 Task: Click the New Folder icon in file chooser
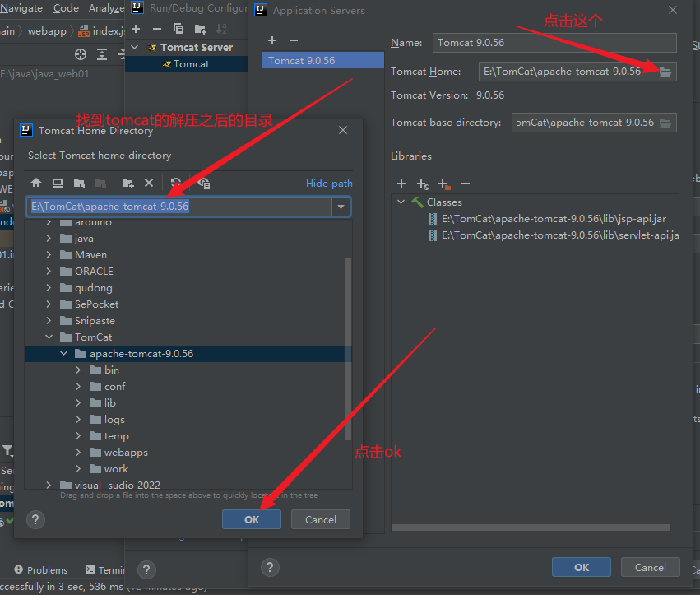pyautogui.click(x=127, y=183)
